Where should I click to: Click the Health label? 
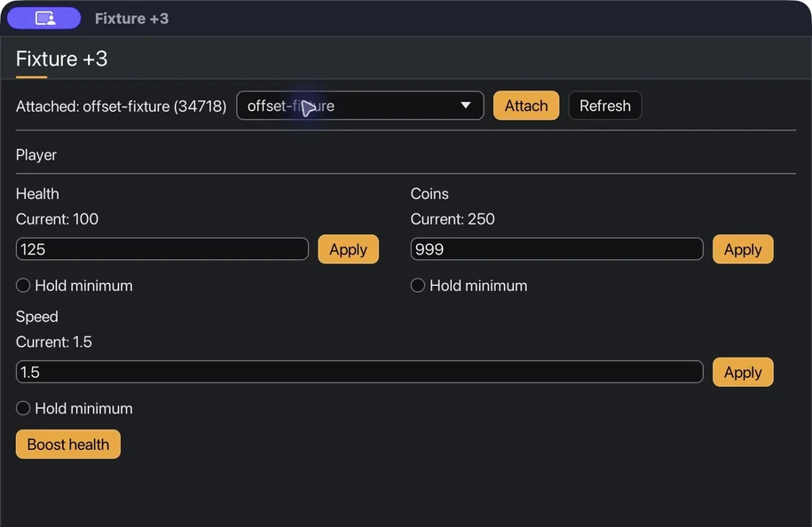[37, 193]
